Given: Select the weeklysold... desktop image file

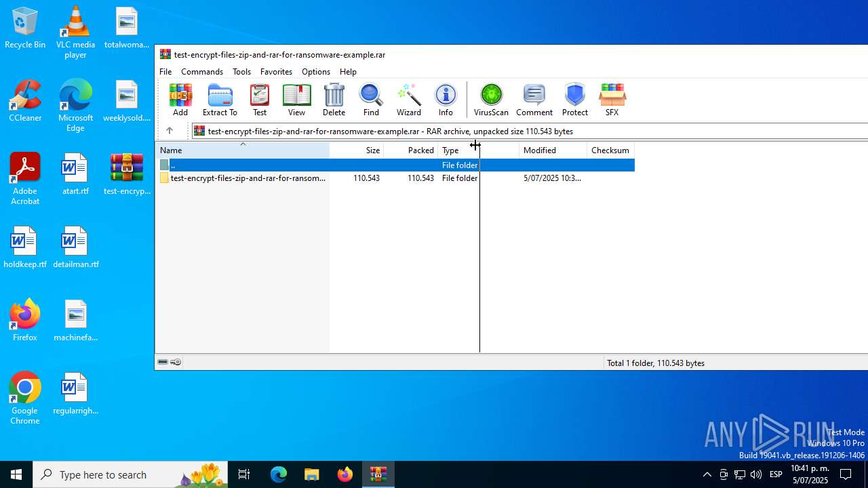Looking at the screenshot, I should coord(127,102).
